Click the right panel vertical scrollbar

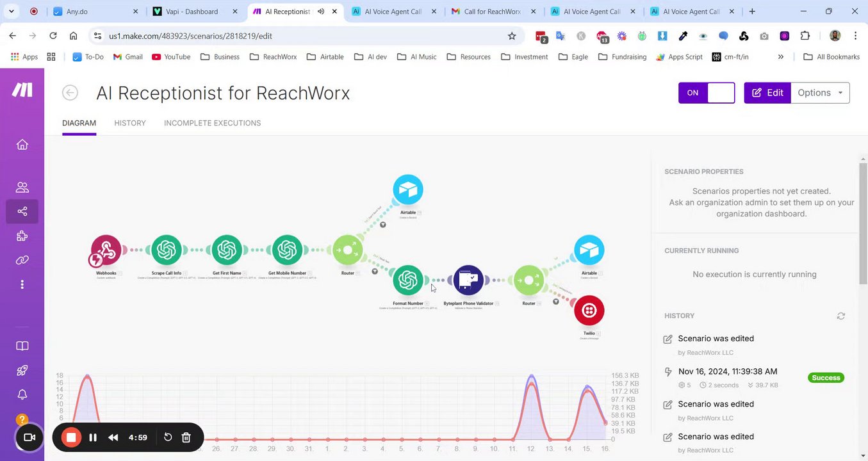pyautogui.click(x=864, y=224)
